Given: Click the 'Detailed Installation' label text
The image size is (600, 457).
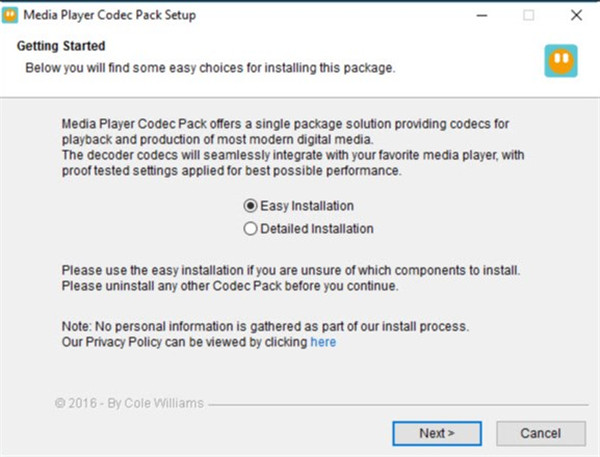Looking at the screenshot, I should 316,229.
